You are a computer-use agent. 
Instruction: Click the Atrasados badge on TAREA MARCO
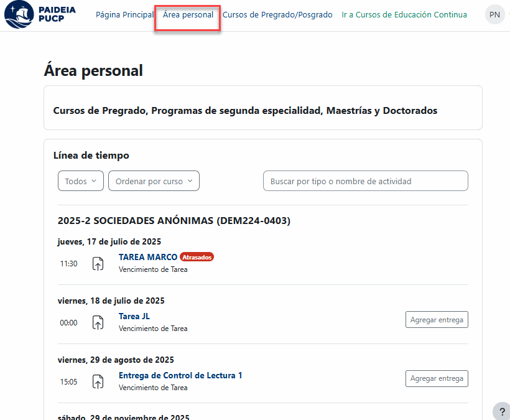pos(197,257)
